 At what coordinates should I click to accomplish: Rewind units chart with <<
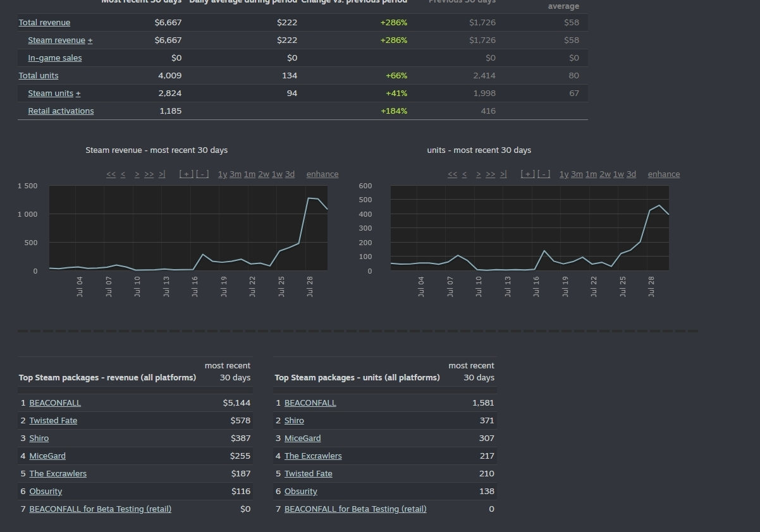452,174
